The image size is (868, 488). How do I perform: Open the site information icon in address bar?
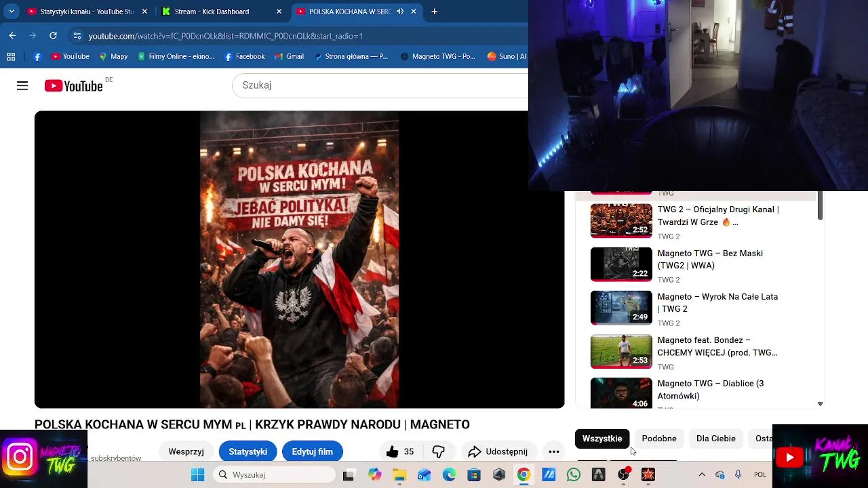[x=77, y=36]
